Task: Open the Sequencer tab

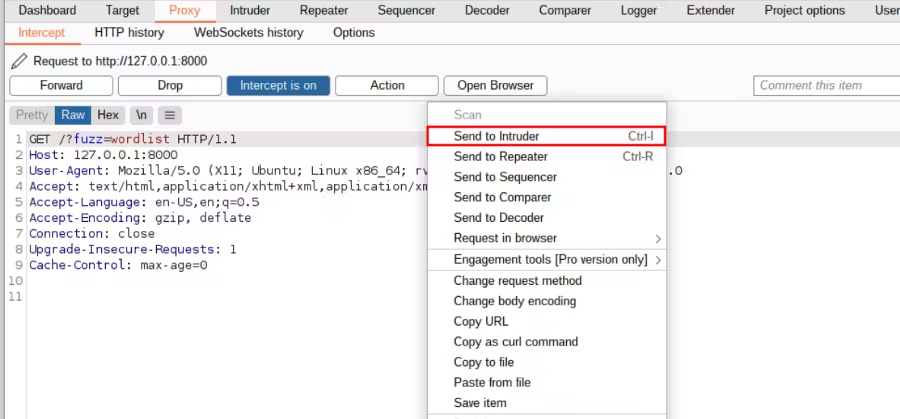Action: click(x=406, y=10)
